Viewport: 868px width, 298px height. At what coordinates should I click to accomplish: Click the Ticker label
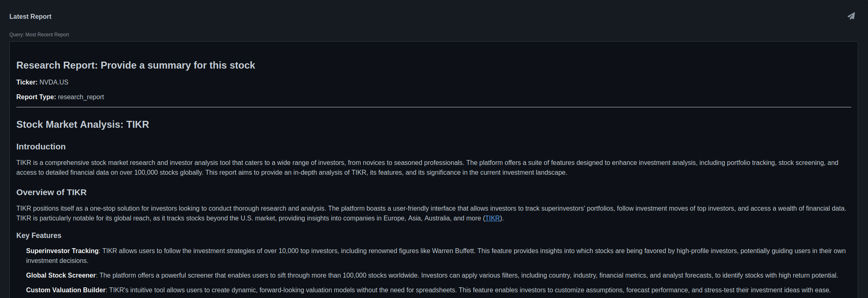coord(27,82)
